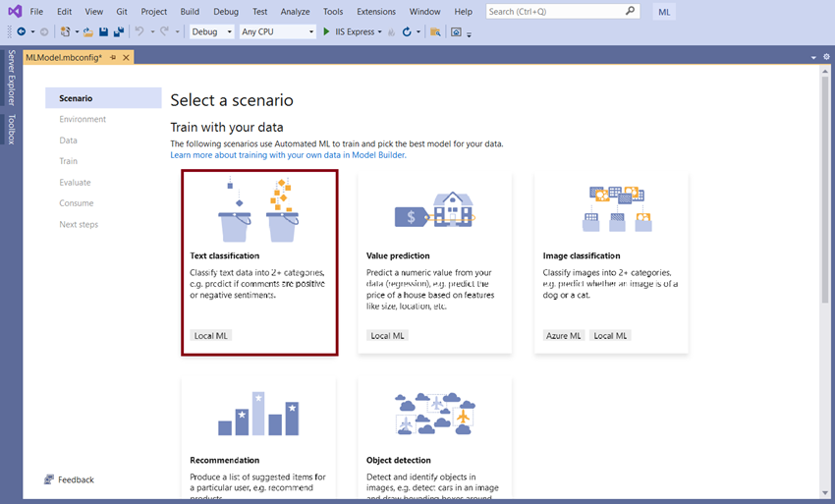Click the Feedback link label

point(77,479)
